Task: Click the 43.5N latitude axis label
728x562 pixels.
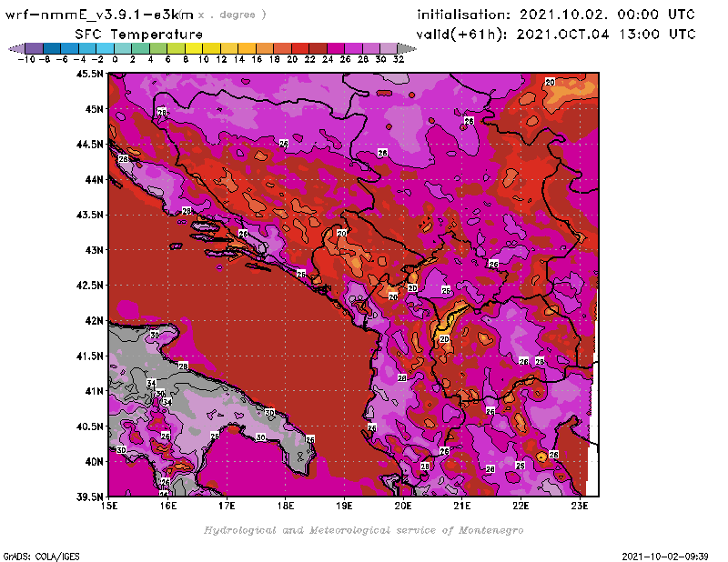Action: (90, 215)
